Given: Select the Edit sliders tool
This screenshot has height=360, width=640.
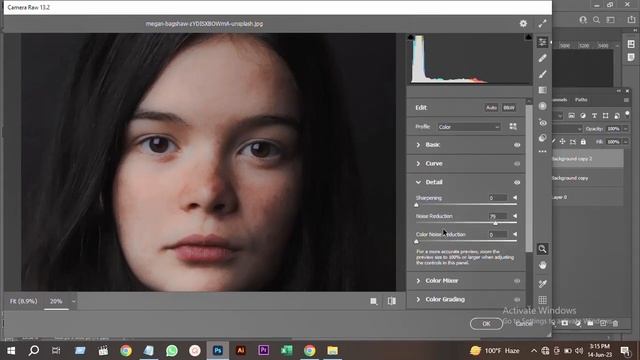Looking at the screenshot, I should coord(542,42).
